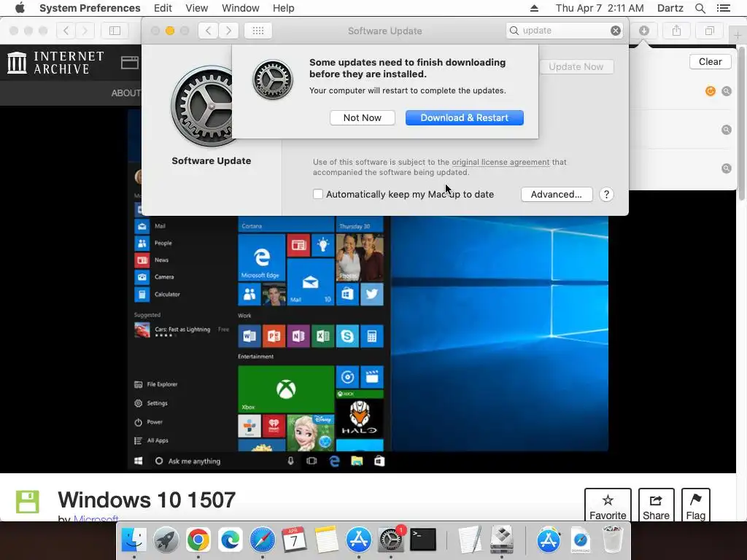
Task: Open the Edit menu
Action: 163,8
